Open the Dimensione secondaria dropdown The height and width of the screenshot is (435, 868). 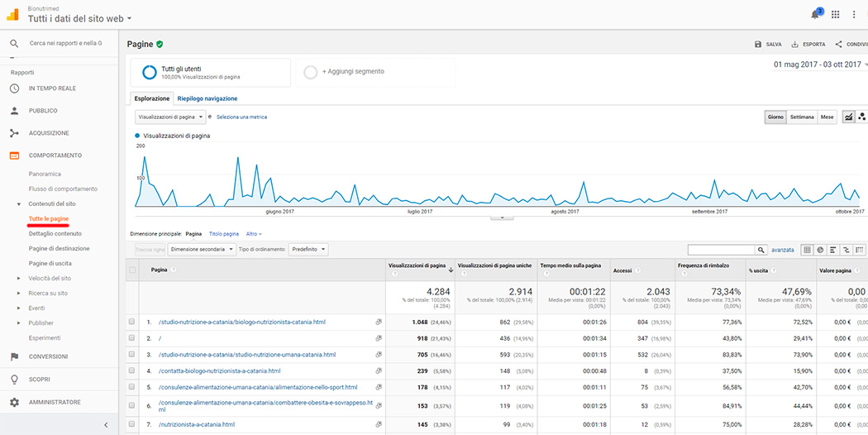tap(202, 250)
